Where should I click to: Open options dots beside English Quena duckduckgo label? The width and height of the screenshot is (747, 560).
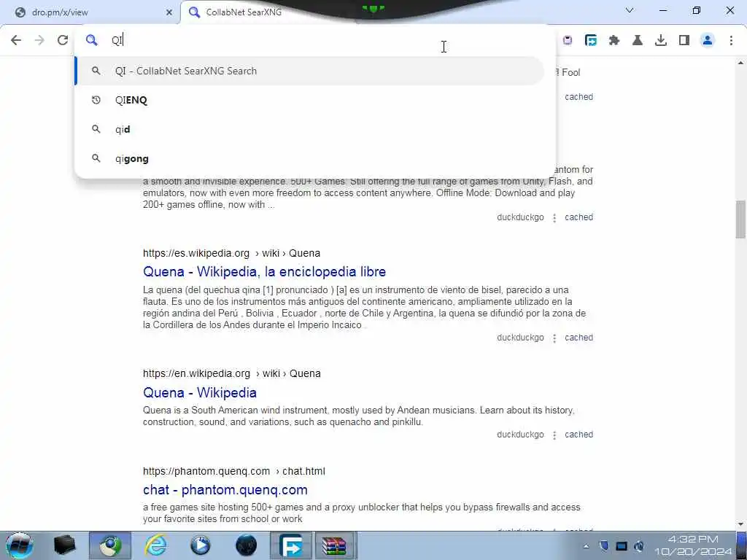coord(554,435)
